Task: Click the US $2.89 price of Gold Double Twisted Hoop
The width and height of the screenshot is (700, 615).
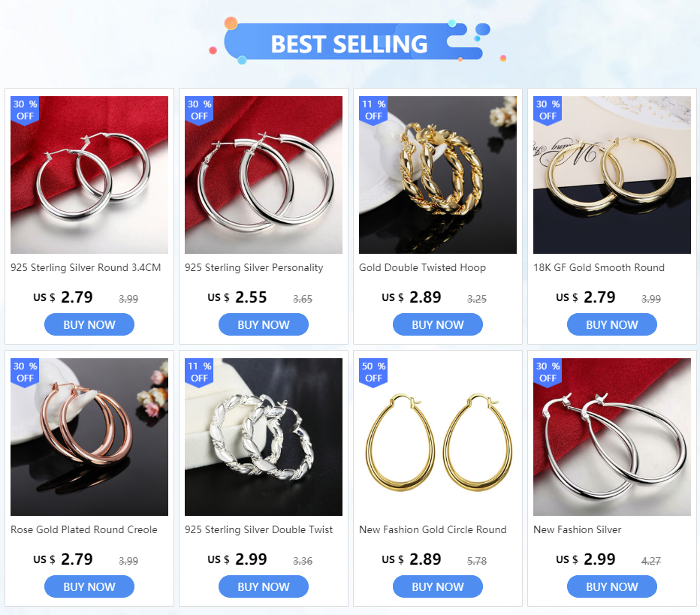Action: tap(411, 297)
